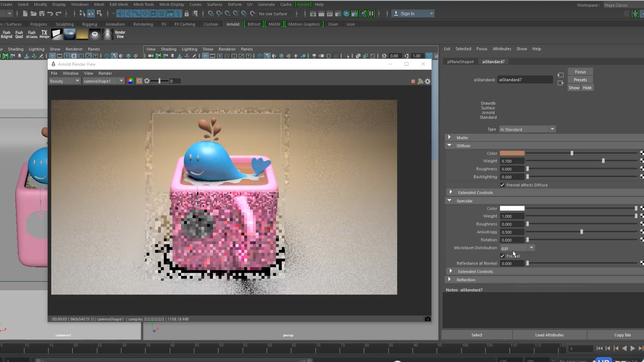Click the save scene floppy icon

(42, 14)
